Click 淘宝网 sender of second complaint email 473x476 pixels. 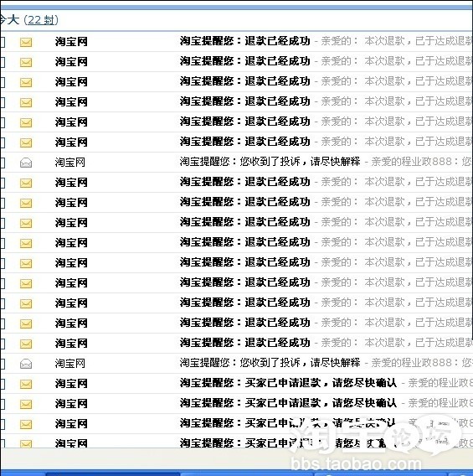coord(70,364)
